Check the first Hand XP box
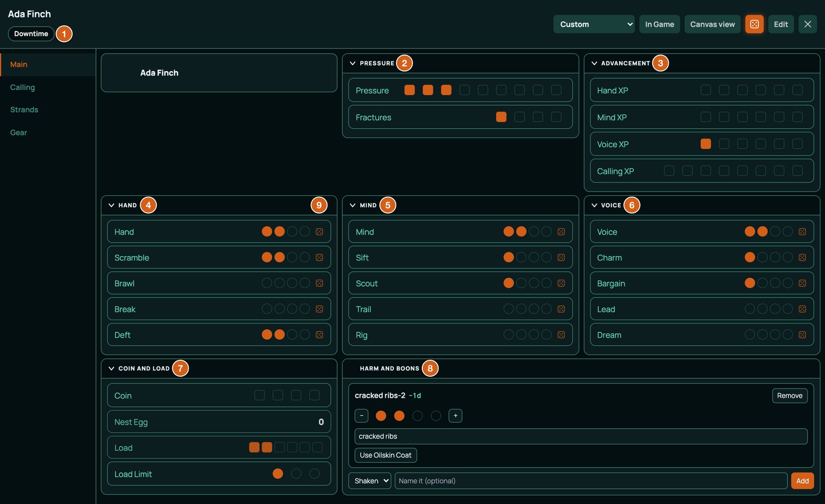This screenshot has height=504, width=825. (706, 90)
